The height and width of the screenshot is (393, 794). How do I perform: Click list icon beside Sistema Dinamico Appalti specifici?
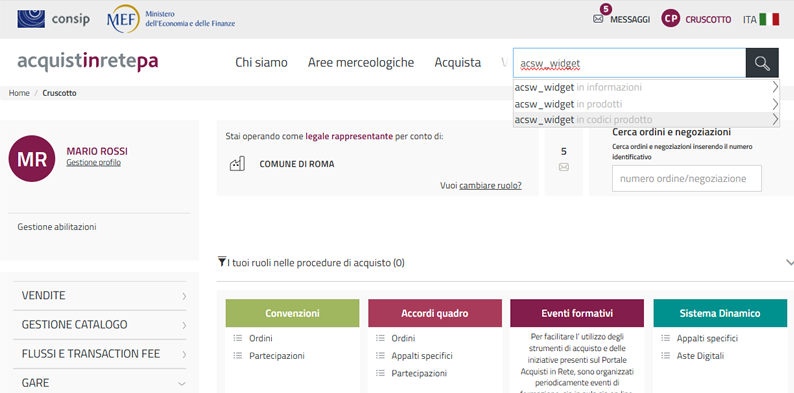pyautogui.click(x=666, y=338)
